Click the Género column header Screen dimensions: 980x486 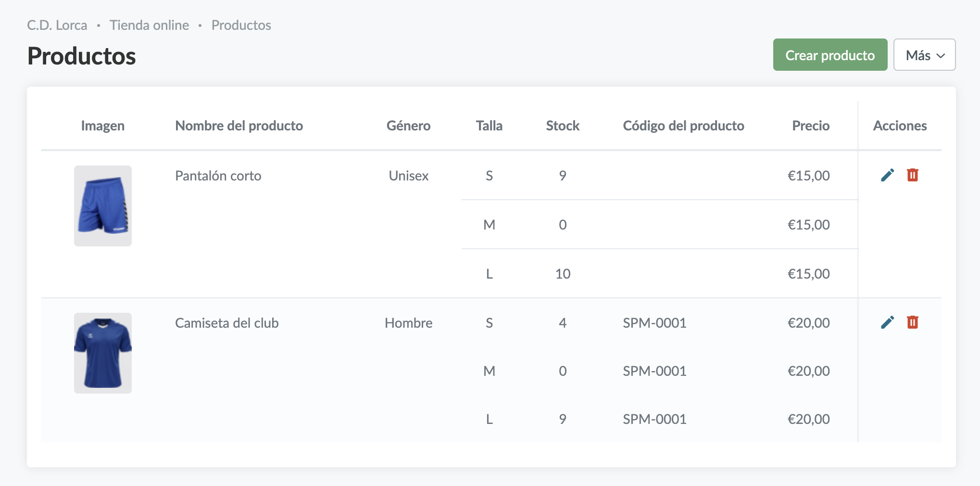pos(408,126)
